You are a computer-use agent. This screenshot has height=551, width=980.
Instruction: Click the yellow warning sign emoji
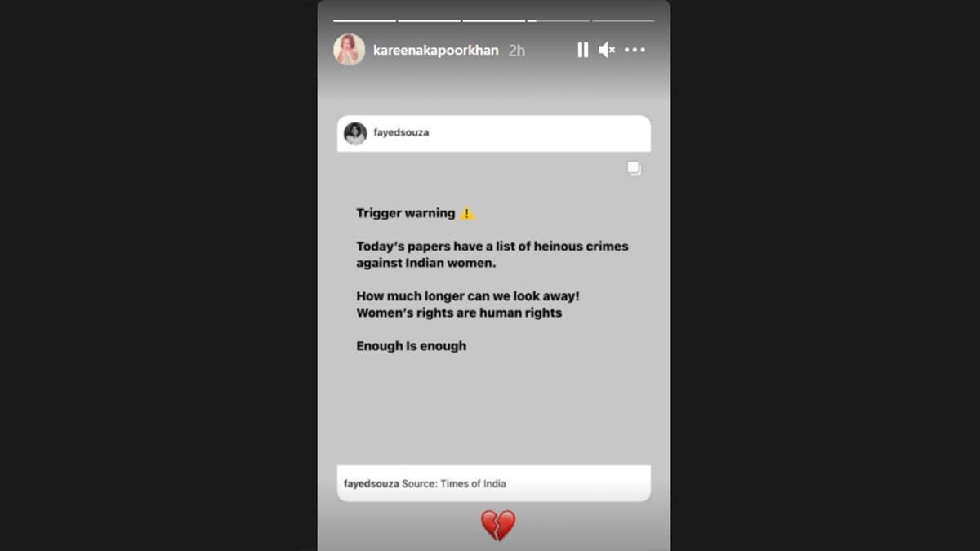coord(466,213)
